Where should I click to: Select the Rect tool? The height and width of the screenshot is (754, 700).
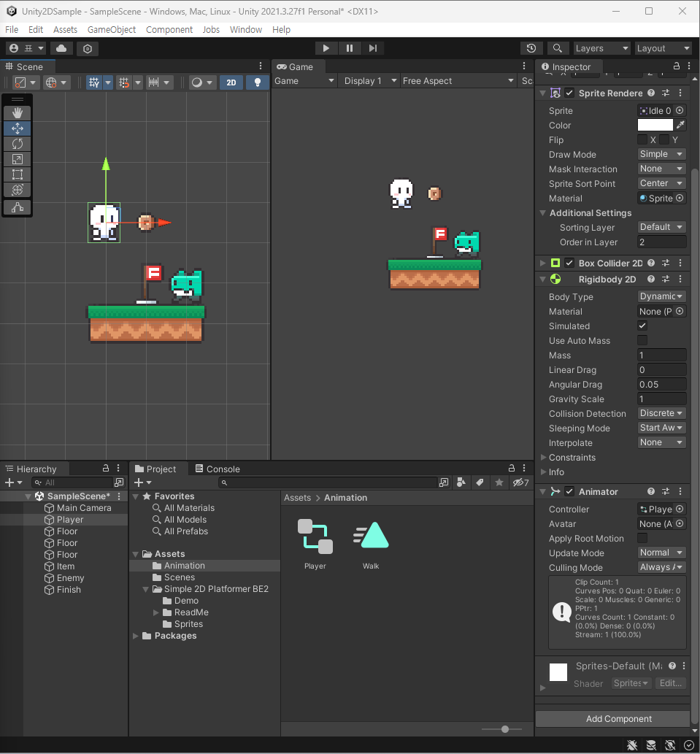[18, 174]
